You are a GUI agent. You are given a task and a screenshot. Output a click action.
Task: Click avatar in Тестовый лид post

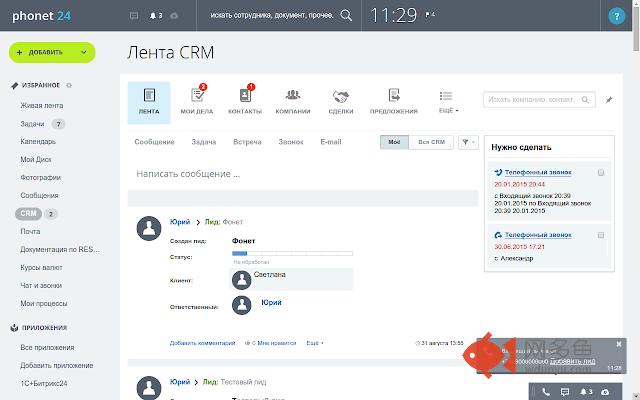coord(149,388)
